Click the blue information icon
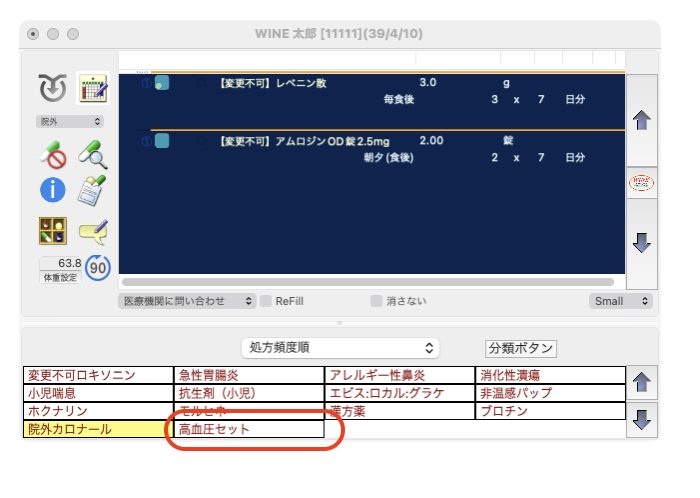This screenshot has width=700, height=498. (x=52, y=189)
